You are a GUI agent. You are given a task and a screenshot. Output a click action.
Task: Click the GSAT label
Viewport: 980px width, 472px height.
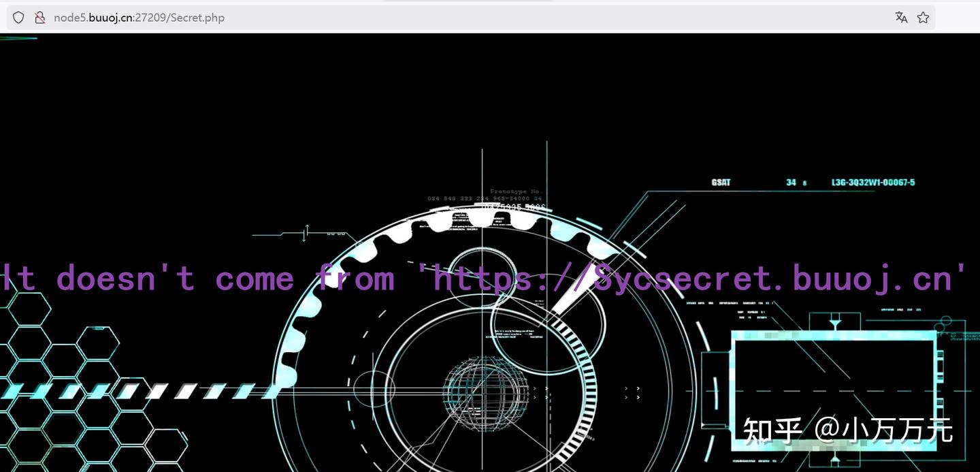pos(721,183)
